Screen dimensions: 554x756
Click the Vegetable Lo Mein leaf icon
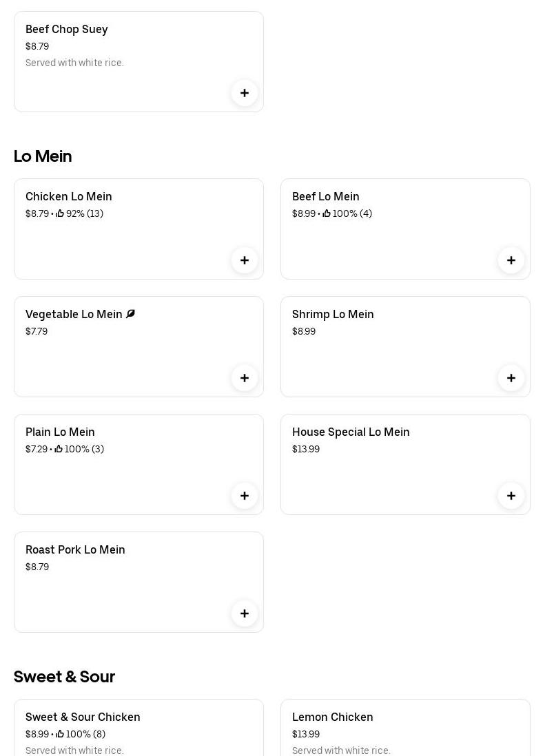(130, 314)
